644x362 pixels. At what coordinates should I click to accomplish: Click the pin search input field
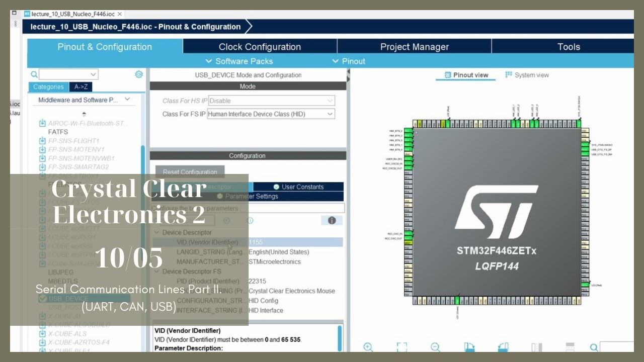[617, 347]
